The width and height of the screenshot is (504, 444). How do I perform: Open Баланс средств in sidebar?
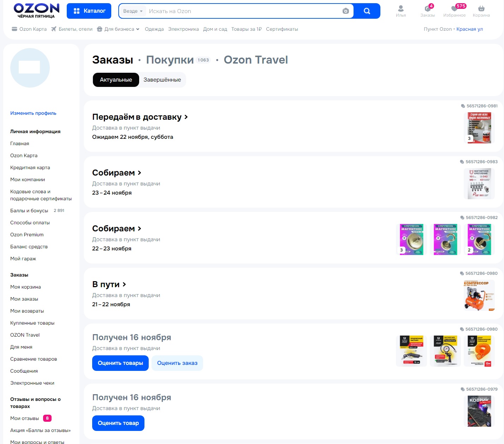pyautogui.click(x=29, y=247)
